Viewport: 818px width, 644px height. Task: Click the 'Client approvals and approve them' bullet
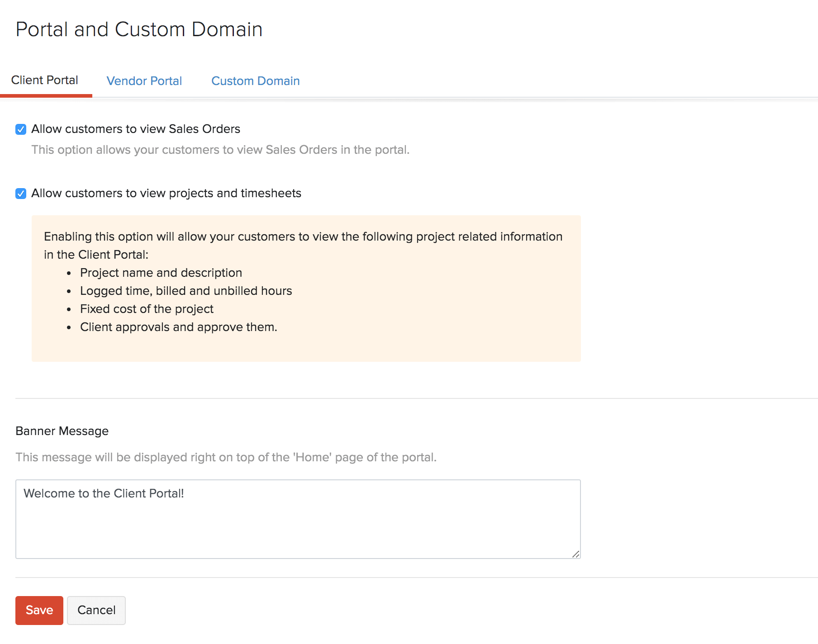click(x=178, y=327)
